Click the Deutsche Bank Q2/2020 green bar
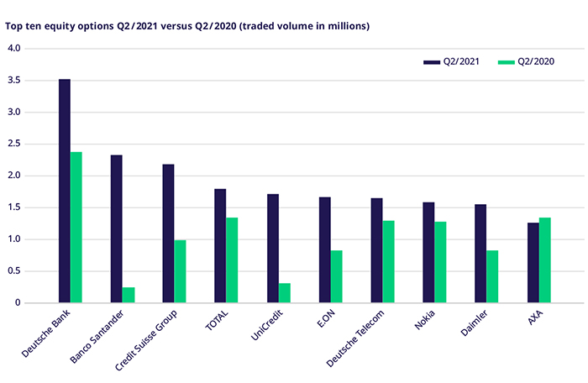This screenshot has width=588, height=383. (76, 227)
